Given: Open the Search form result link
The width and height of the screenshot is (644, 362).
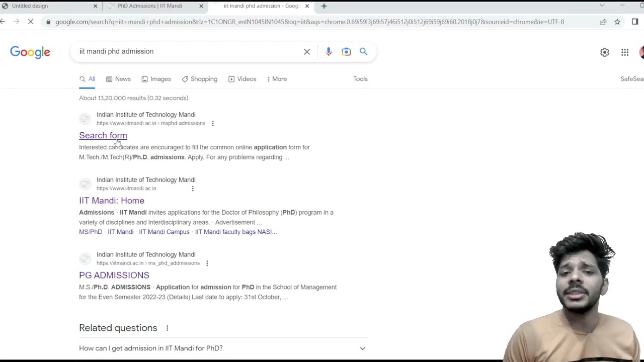Looking at the screenshot, I should click(x=103, y=135).
